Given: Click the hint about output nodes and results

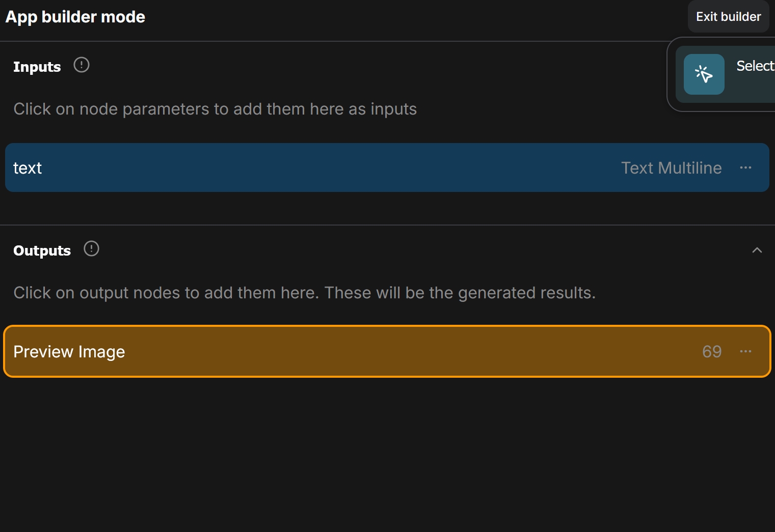Looking at the screenshot, I should click(304, 293).
